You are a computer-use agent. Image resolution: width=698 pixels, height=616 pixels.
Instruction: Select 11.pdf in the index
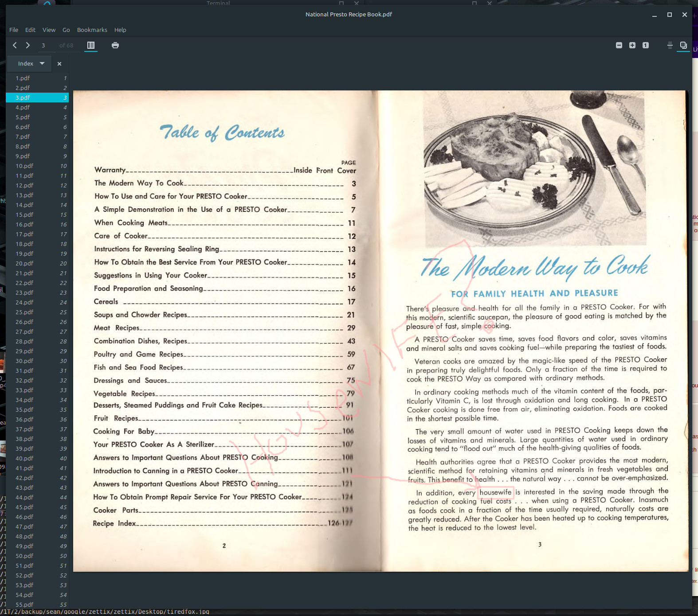37,176
